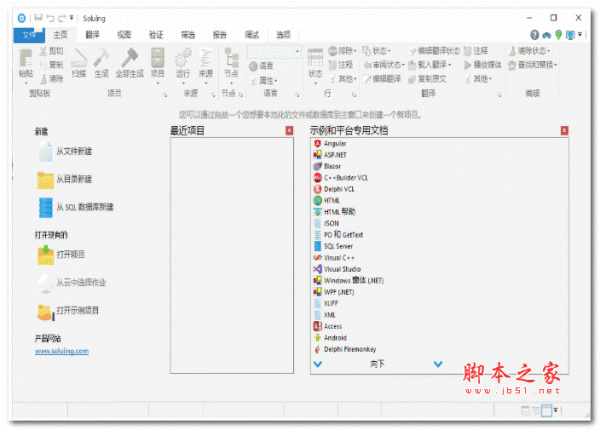Click the large Status (状态) grid icon
Image resolution: width=600 pixels, height=430 pixels.
pos(315,58)
